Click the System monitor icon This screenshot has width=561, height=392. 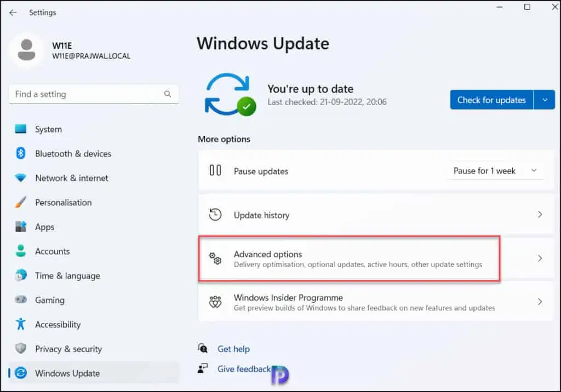(x=21, y=129)
